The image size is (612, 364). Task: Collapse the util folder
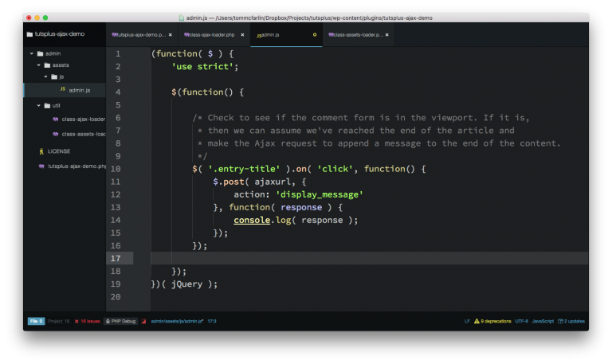coord(38,105)
